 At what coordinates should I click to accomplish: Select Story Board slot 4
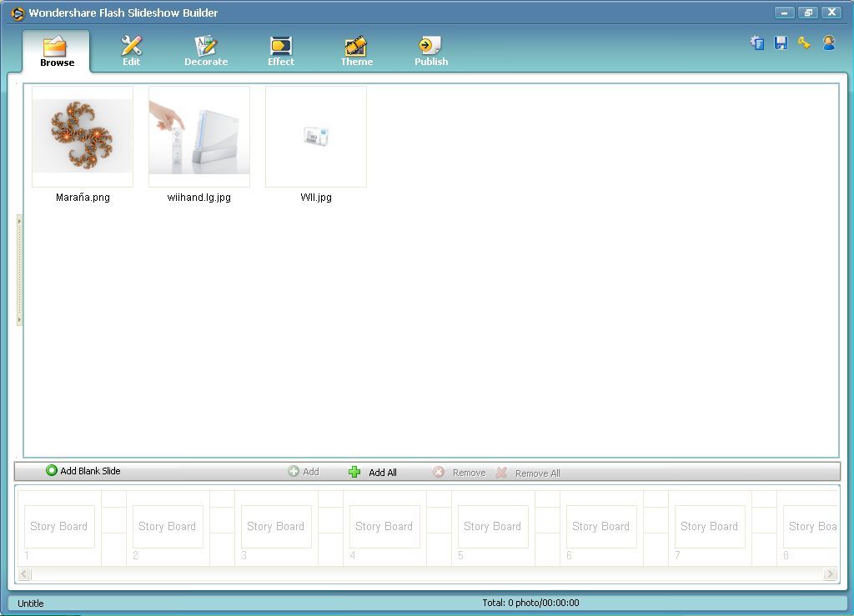tap(384, 527)
